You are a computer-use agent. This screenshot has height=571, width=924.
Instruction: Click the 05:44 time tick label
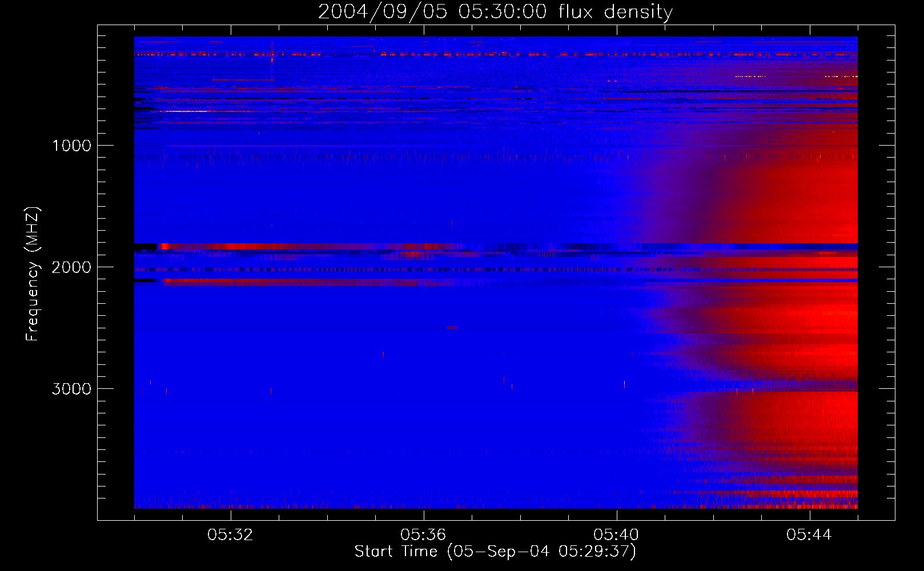click(809, 535)
